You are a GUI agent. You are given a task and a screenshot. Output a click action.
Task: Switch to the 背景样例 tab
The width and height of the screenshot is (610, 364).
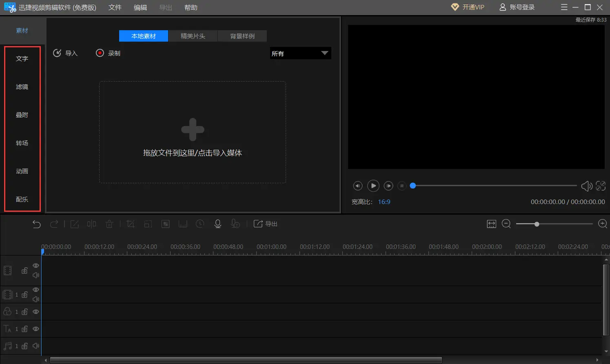[x=242, y=36]
